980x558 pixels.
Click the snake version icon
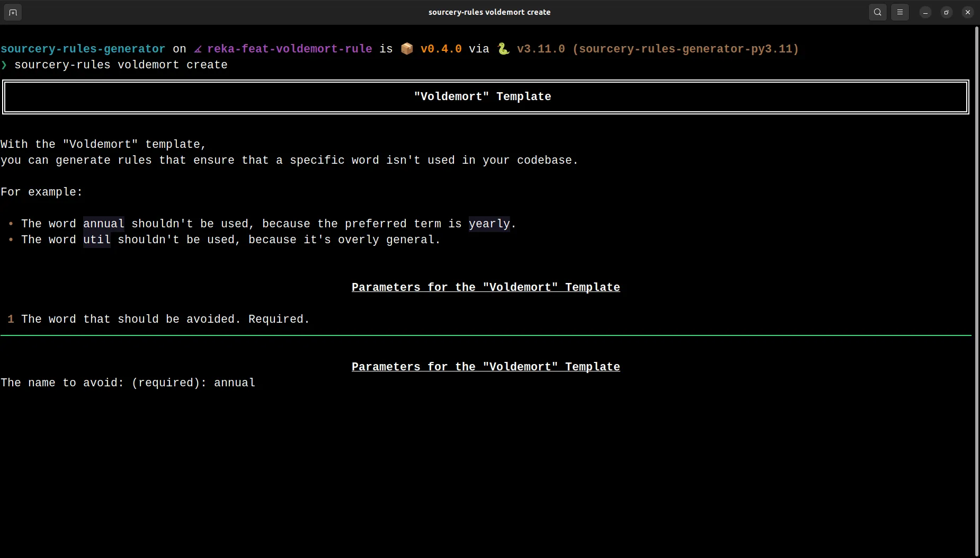click(x=503, y=49)
